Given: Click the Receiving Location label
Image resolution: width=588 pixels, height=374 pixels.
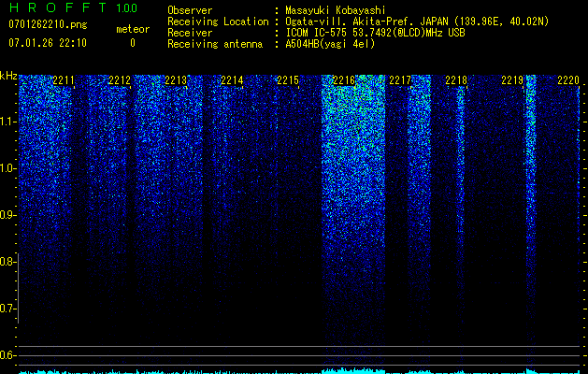Looking at the screenshot, I should point(218,22).
